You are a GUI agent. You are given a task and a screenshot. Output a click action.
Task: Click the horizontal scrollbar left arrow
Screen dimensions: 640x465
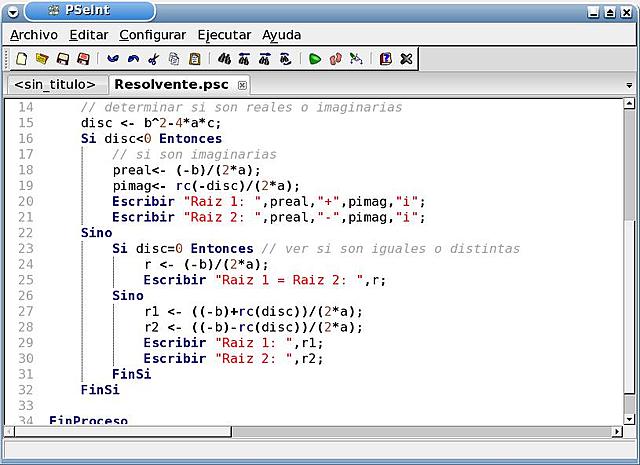pos(9,431)
